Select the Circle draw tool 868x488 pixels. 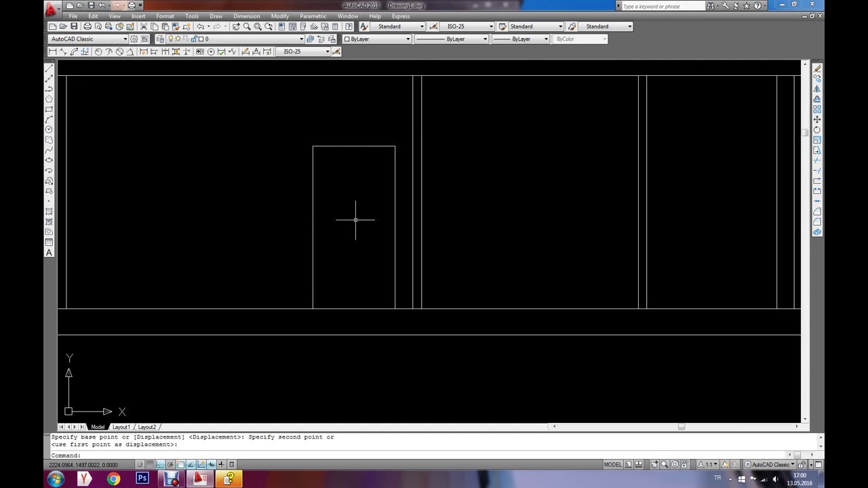point(49,129)
